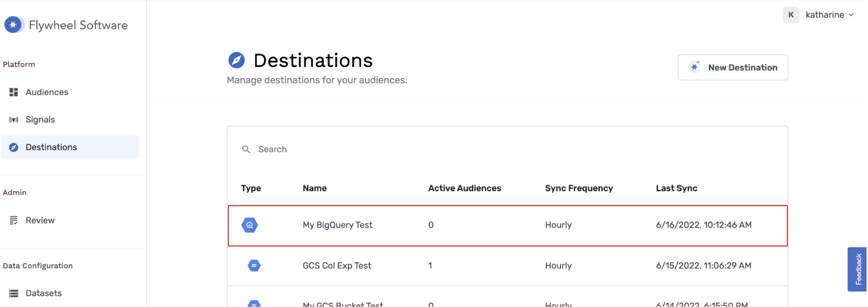
Task: Click the Datasets icon in sidebar
Action: tap(14, 294)
